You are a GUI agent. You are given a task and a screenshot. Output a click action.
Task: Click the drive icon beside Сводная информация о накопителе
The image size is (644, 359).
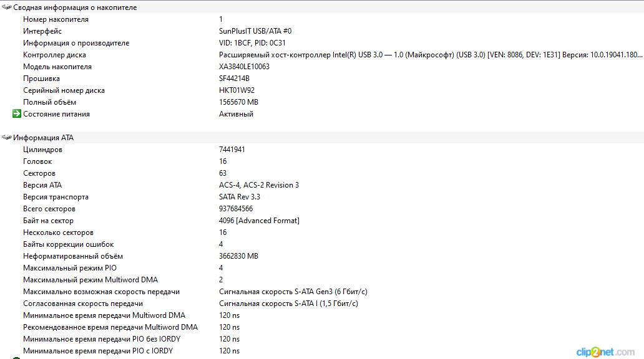(x=7, y=7)
